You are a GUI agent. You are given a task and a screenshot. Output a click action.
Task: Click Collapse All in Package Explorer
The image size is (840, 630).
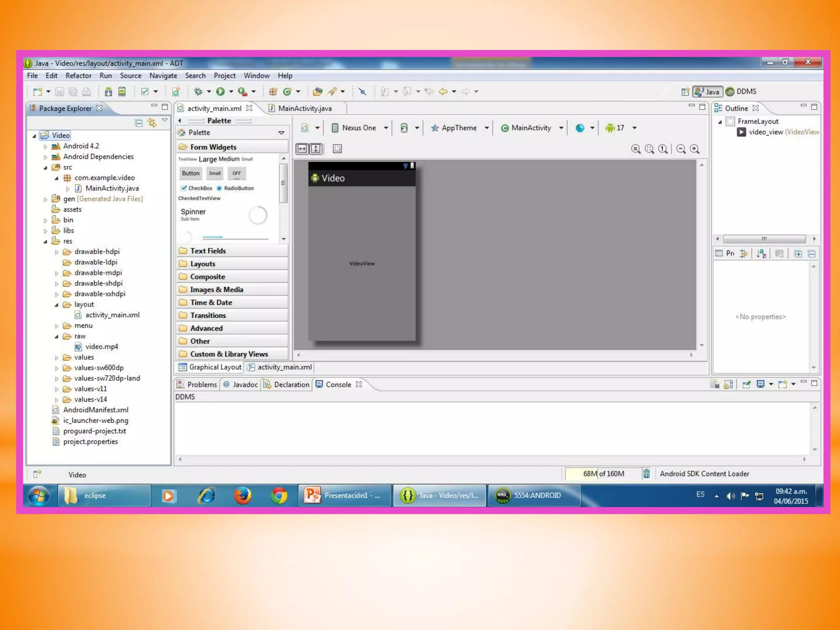coord(139,123)
